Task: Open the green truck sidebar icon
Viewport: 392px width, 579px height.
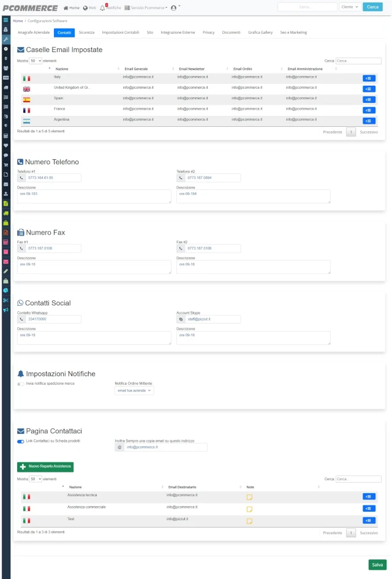Action: click(x=6, y=213)
